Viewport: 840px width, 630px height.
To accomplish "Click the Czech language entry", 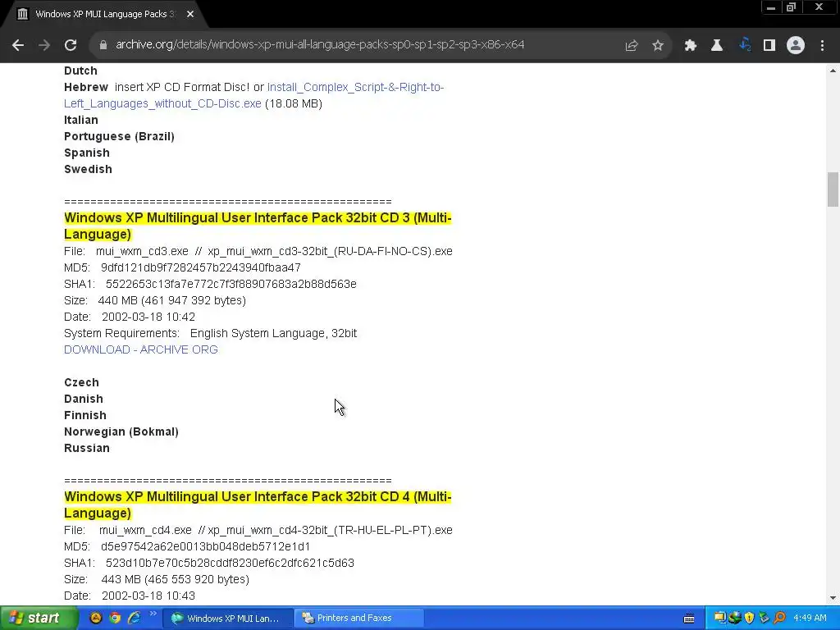I will point(81,382).
